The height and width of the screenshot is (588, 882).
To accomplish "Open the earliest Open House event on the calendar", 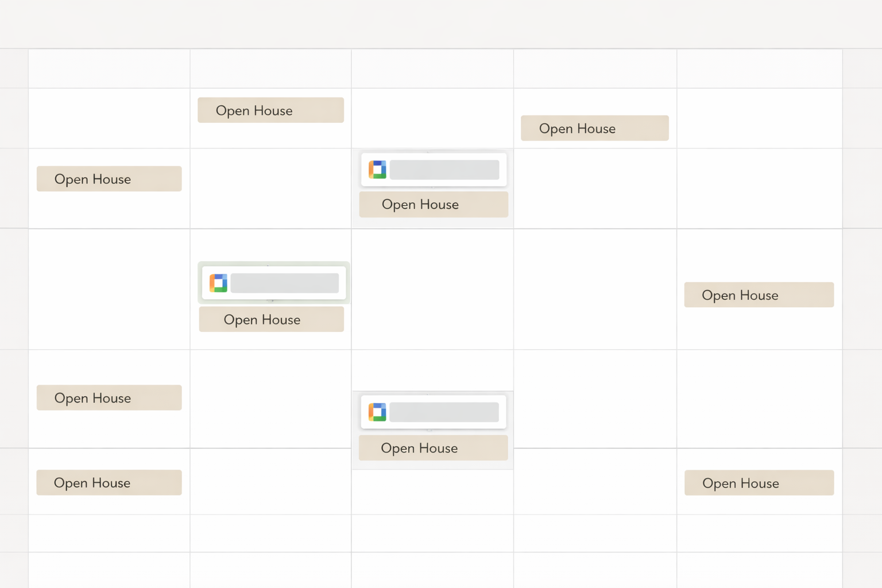I will pos(270,110).
